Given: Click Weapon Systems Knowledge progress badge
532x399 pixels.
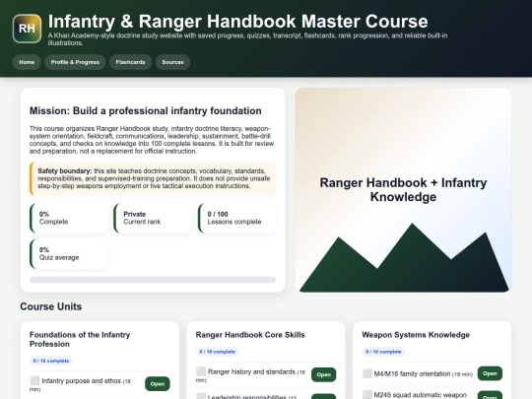Looking at the screenshot, I should point(383,352).
